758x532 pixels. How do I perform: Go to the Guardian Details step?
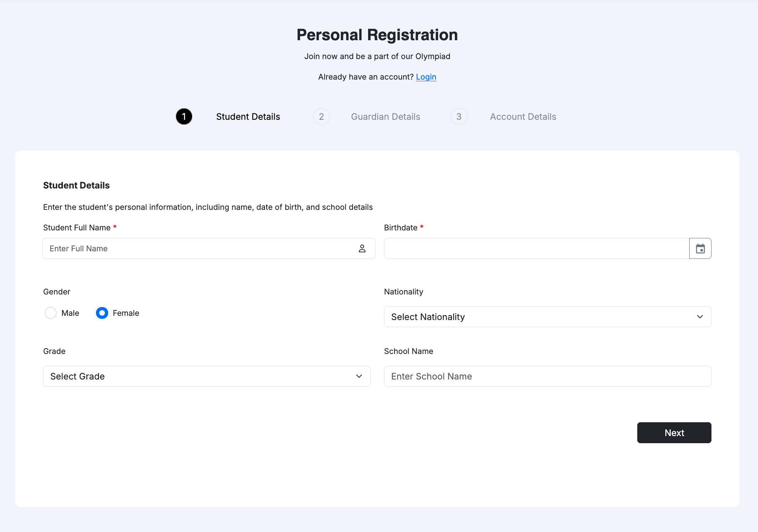pos(385,116)
